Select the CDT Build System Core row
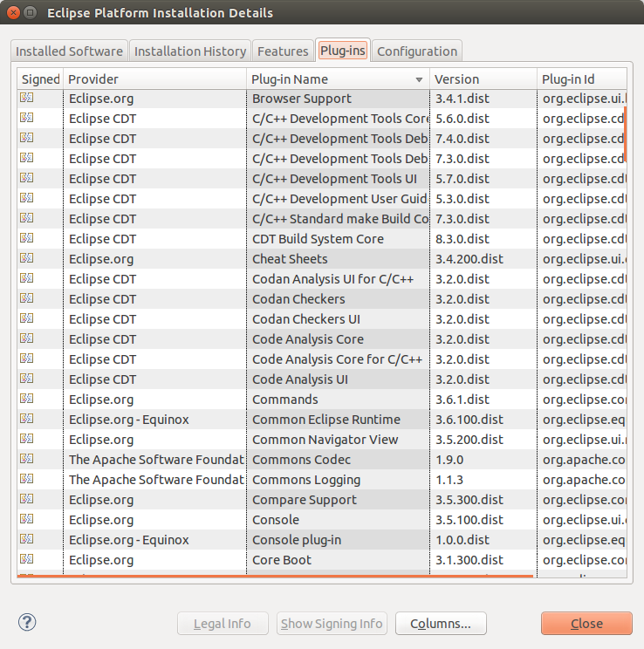644x649 pixels. 322,239
